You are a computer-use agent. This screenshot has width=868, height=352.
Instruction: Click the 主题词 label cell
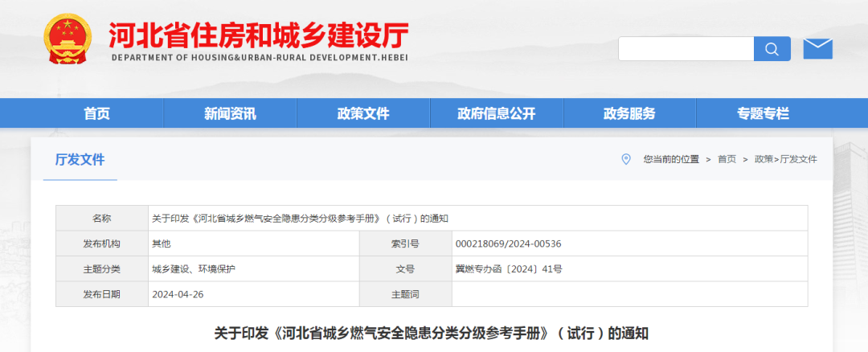pos(405,294)
